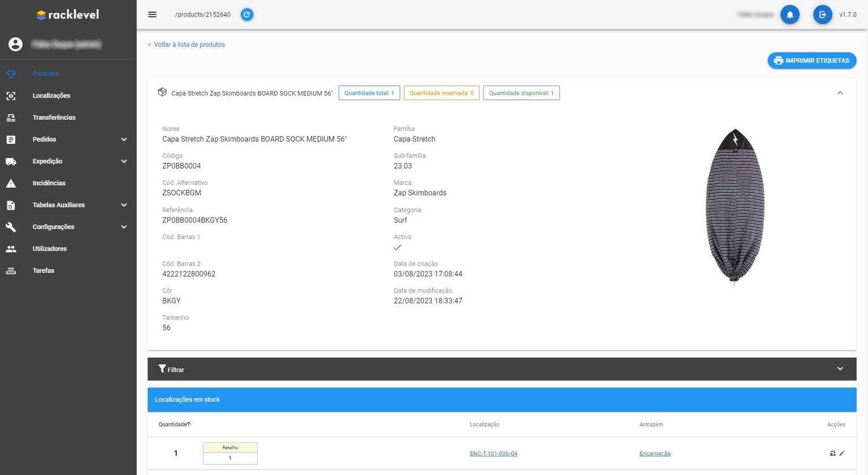This screenshot has width=868, height=475.
Task: Click the board sock product image
Action: coord(735,207)
